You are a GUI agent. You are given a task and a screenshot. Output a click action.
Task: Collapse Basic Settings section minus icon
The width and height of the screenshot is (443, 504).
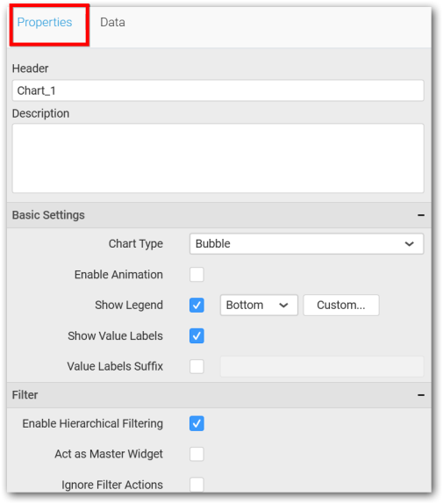click(421, 215)
